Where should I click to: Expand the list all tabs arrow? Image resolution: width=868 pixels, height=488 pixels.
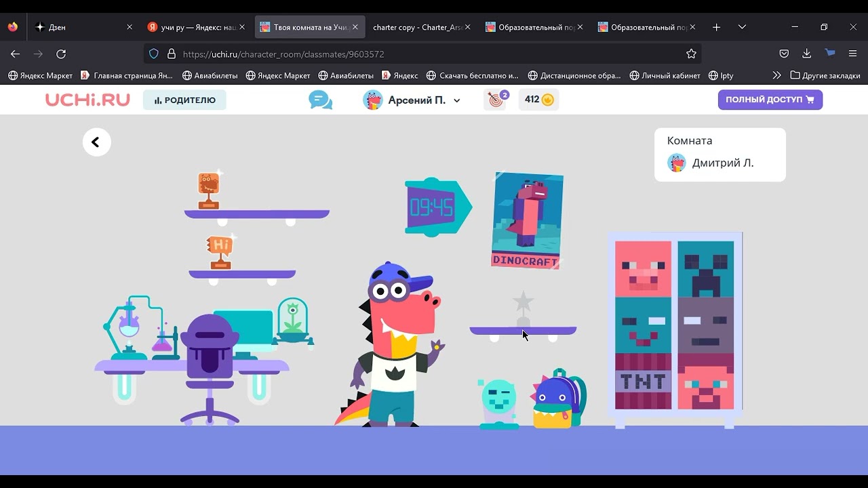(742, 27)
